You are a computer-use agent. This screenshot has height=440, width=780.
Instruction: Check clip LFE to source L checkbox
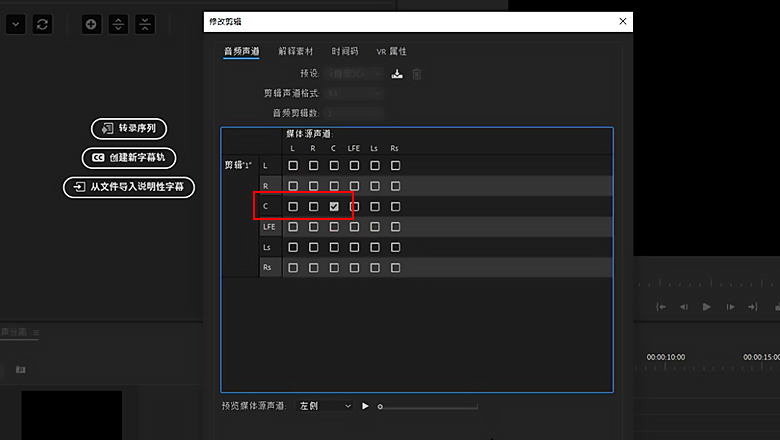click(293, 227)
